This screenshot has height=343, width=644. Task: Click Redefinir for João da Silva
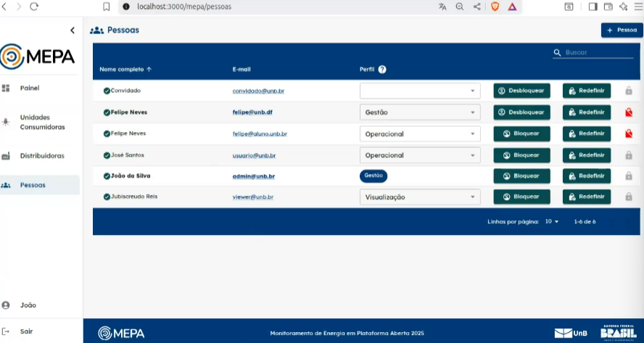[587, 175]
